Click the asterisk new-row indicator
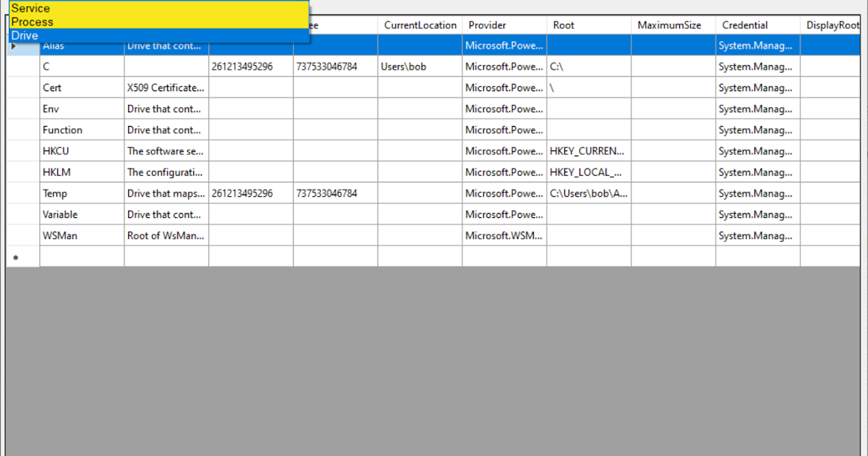The height and width of the screenshot is (456, 868). pos(16,257)
